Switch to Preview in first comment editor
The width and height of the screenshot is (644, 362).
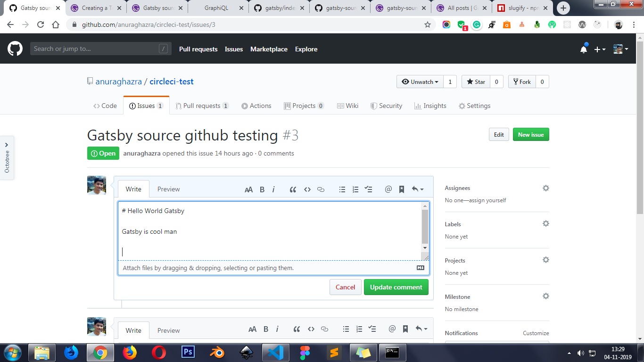pos(168,189)
